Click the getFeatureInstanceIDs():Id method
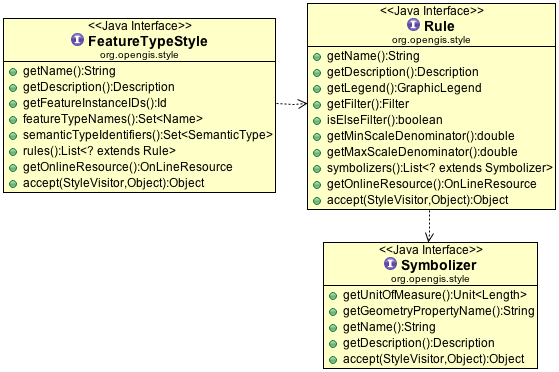559x372 pixels. click(95, 103)
